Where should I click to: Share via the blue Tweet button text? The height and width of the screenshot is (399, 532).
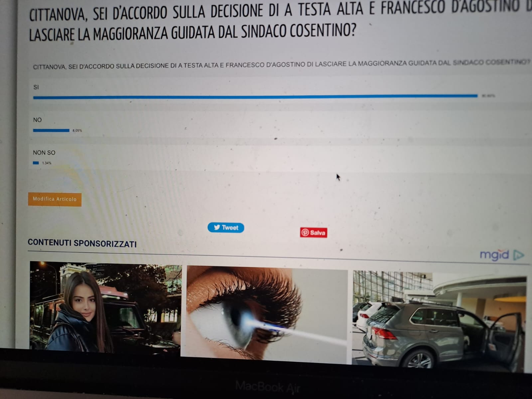pos(230,228)
